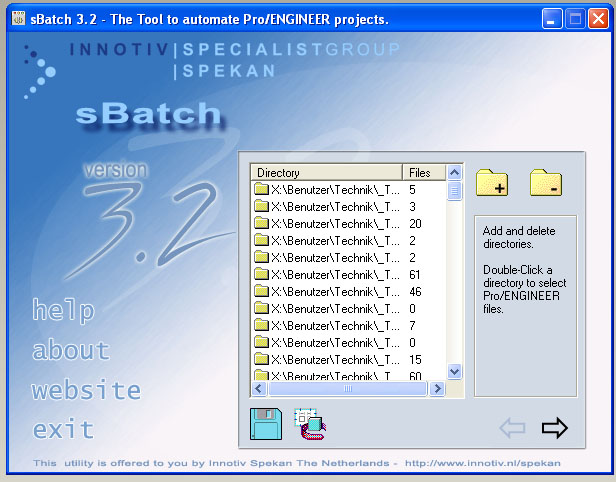Viewport: 616px width, 482px height.
Task: Click the sBatch title bar application icon
Action: (18, 18)
